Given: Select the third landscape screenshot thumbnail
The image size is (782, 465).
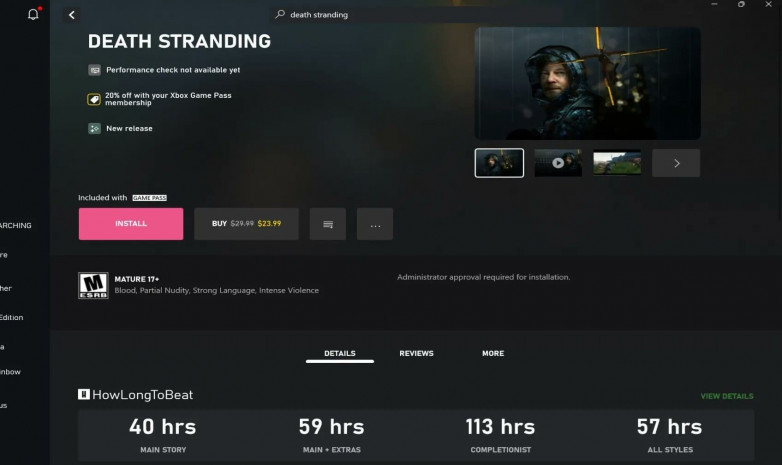Looking at the screenshot, I should pos(617,163).
